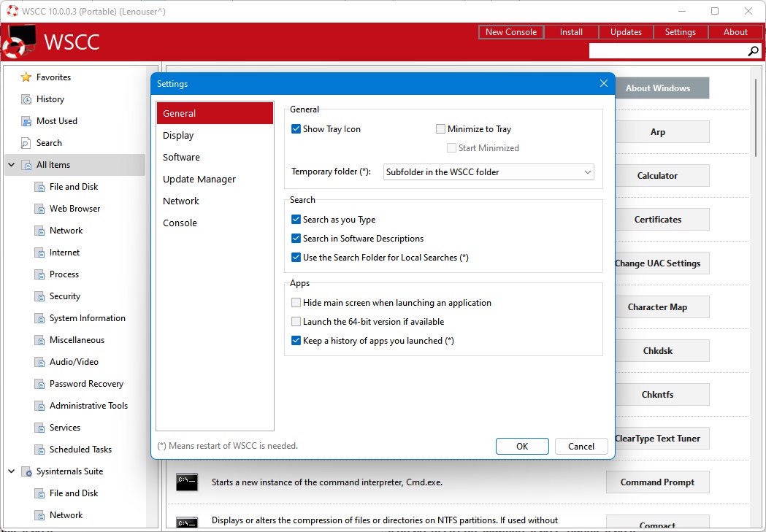This screenshot has width=766, height=532.
Task: Toggle Use the Search Folder for Local Searches
Action: tap(296, 257)
